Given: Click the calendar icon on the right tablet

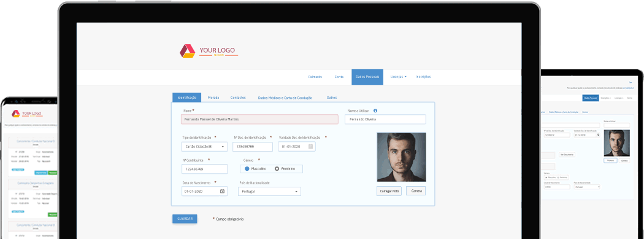Looking at the screenshot, I should 598,135.
